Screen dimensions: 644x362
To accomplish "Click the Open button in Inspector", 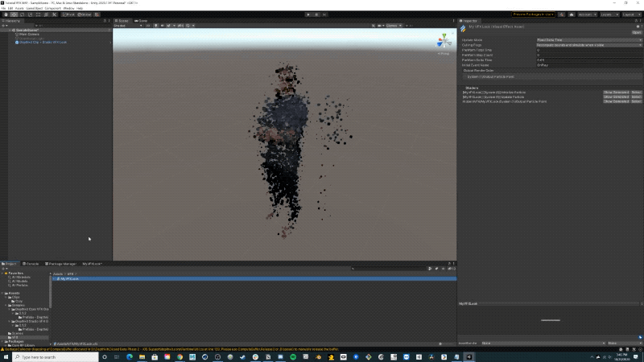I will [x=637, y=32].
